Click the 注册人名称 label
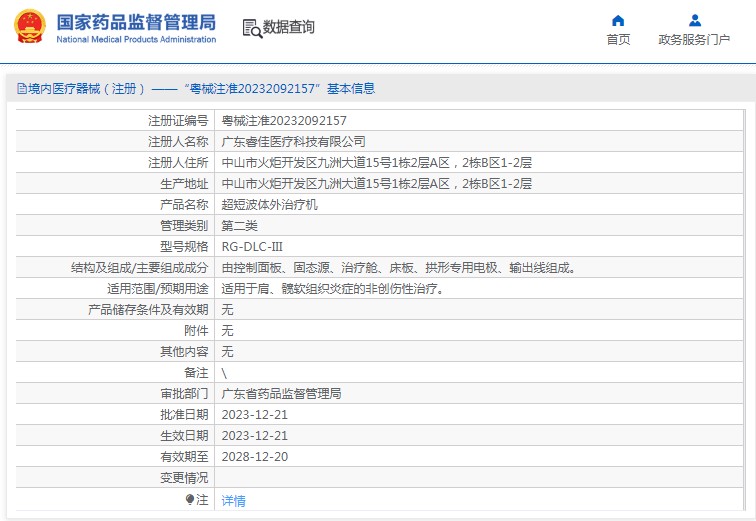 178,142
